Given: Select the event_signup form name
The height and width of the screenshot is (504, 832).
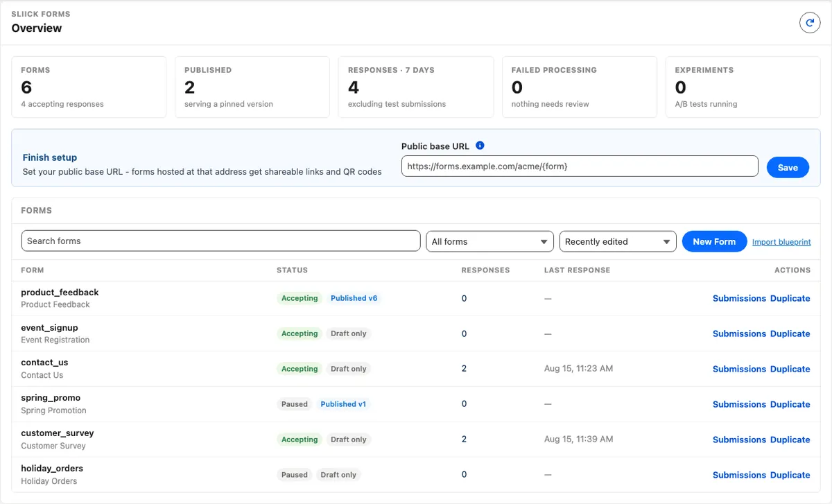Looking at the screenshot, I should pos(49,327).
